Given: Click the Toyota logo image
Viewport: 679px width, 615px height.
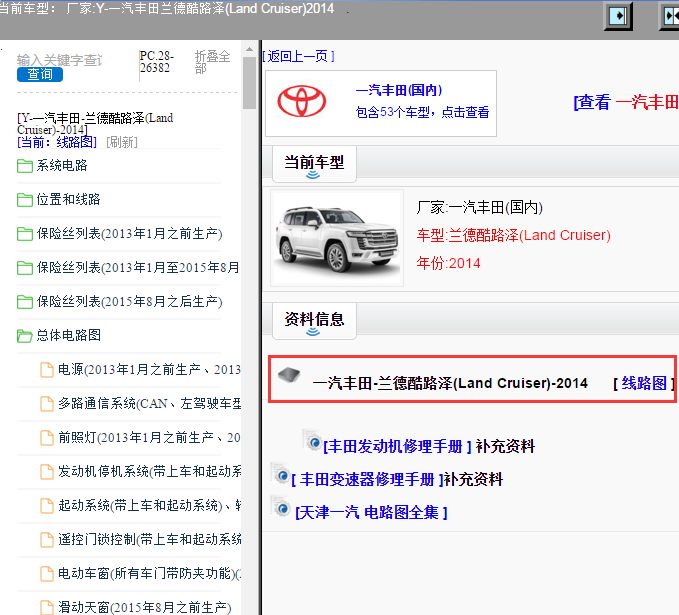Looking at the screenshot, I should pyautogui.click(x=302, y=101).
